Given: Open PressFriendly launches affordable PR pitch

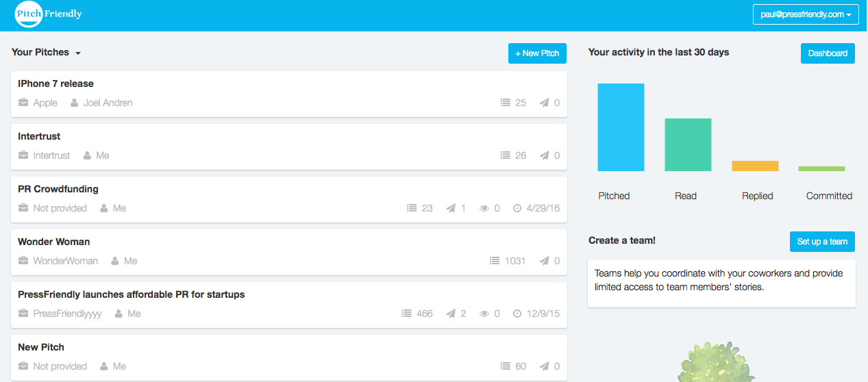Looking at the screenshot, I should click(x=131, y=294).
